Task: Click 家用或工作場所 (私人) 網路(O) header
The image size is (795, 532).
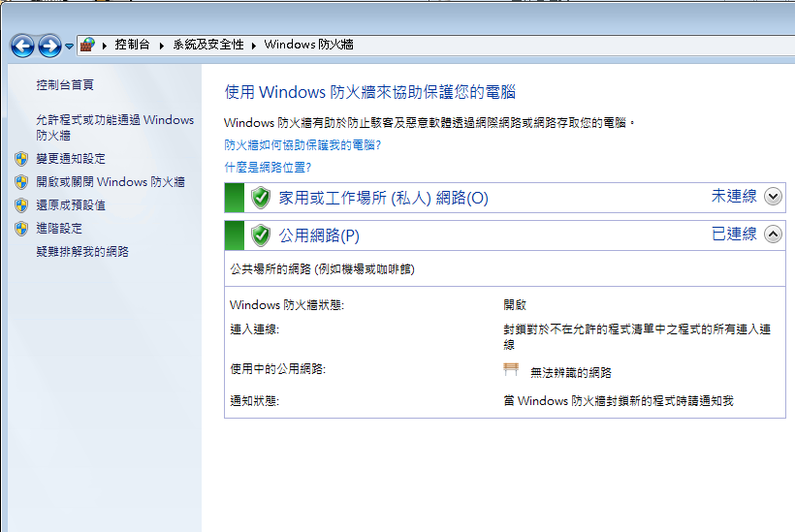Action: click(383, 198)
